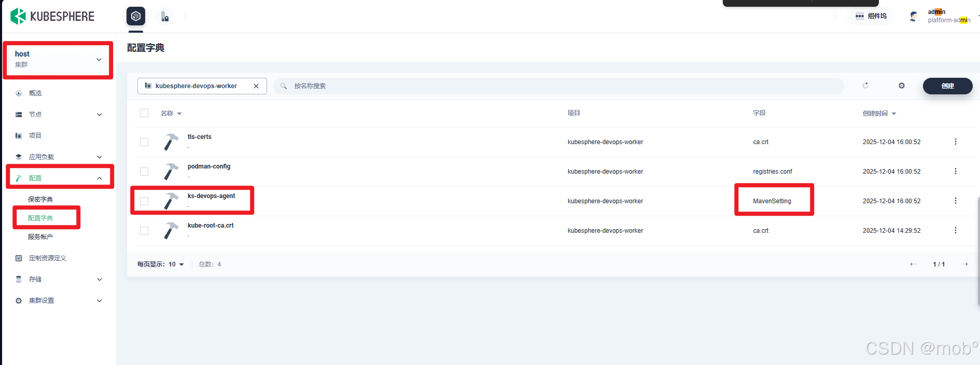
Task: Open more actions for podman-config
Action: click(955, 172)
